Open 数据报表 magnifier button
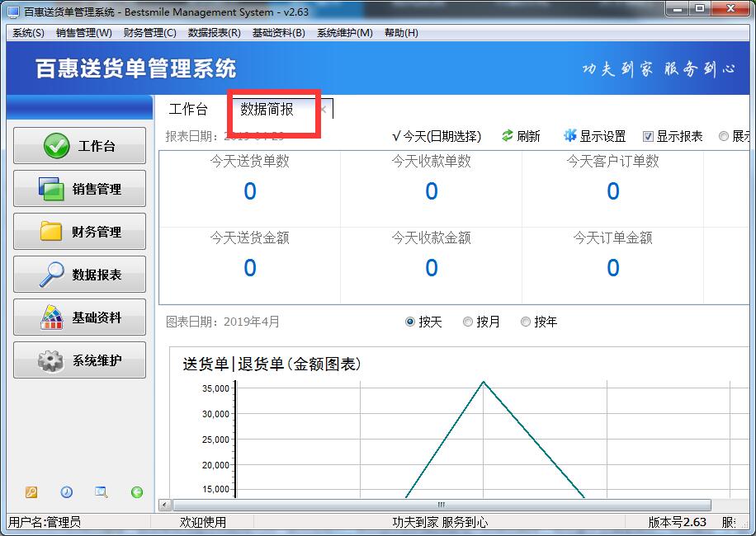756x536 pixels. click(x=80, y=275)
